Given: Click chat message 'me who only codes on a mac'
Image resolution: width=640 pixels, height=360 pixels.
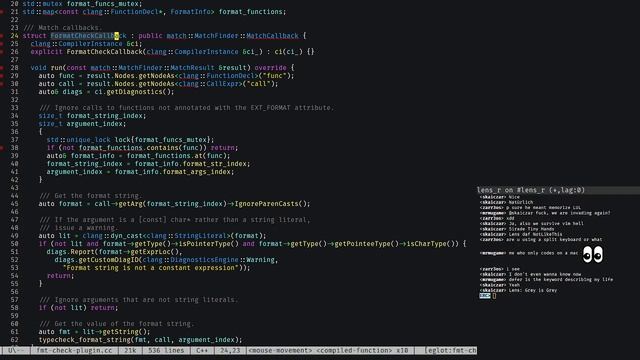Looking at the screenshot, I should tap(543, 253).
